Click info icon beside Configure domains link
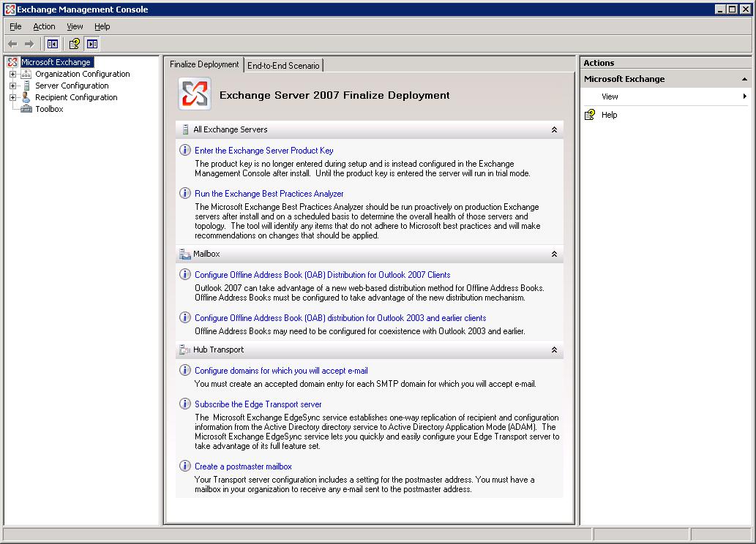756x544 pixels. (185, 370)
